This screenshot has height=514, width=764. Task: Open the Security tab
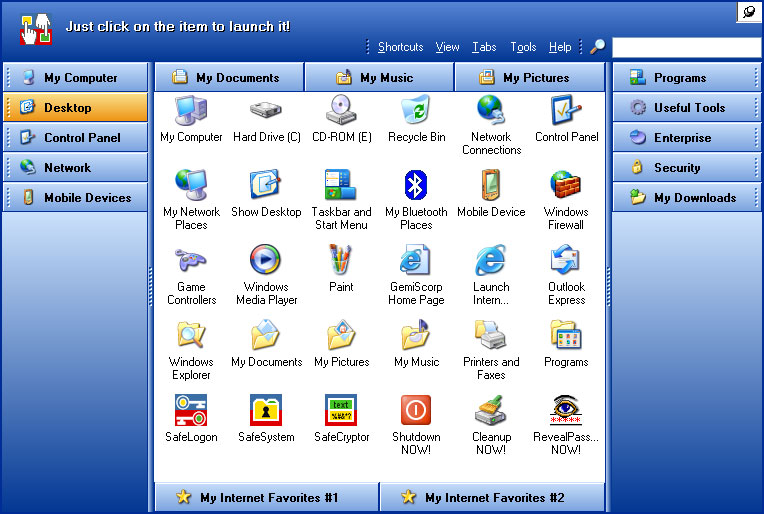click(x=687, y=168)
